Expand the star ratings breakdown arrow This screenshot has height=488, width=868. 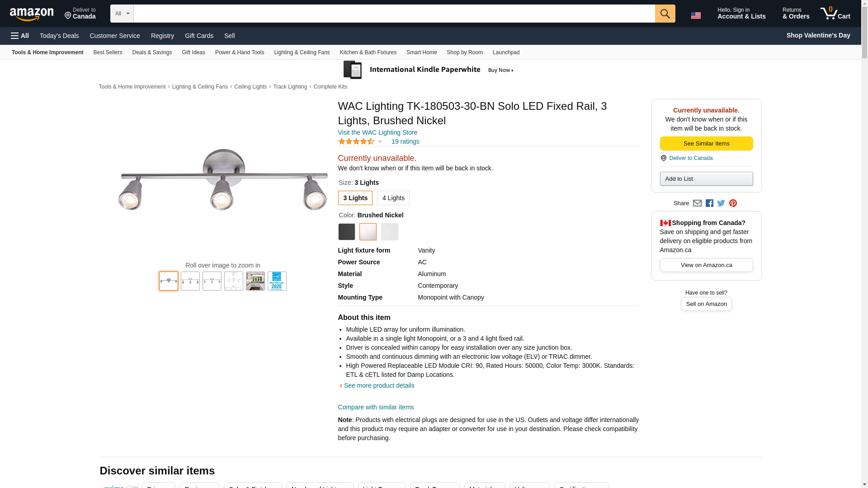[380, 142]
